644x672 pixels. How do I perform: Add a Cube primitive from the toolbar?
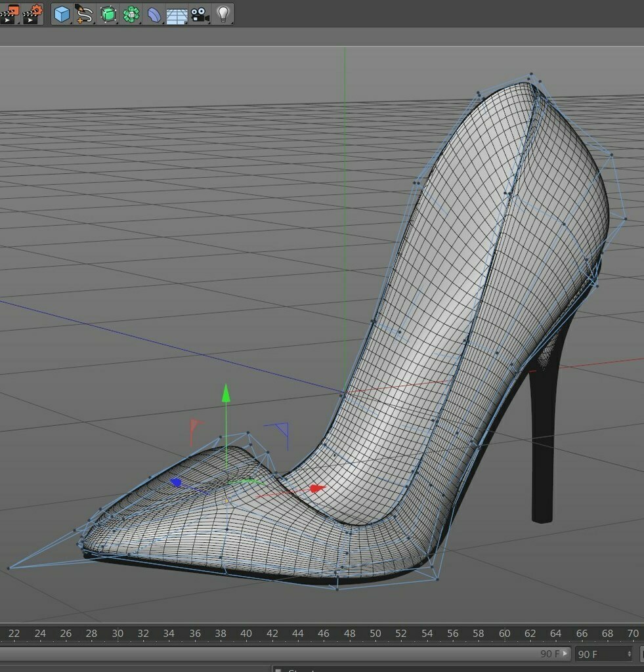pyautogui.click(x=61, y=14)
